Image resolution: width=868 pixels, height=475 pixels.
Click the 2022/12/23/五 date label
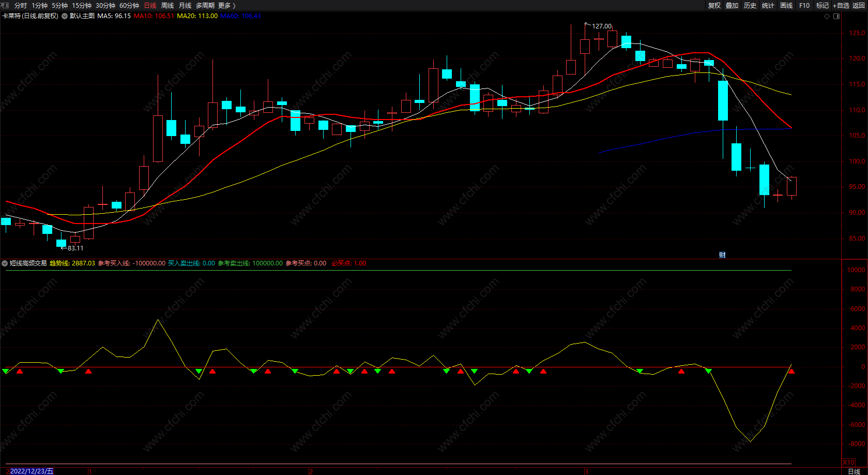32,471
